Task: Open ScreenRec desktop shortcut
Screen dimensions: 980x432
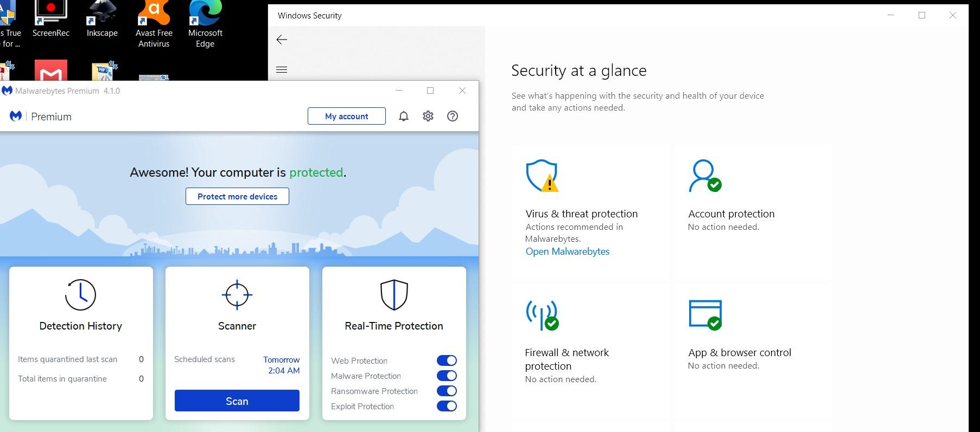Action: pos(50,19)
